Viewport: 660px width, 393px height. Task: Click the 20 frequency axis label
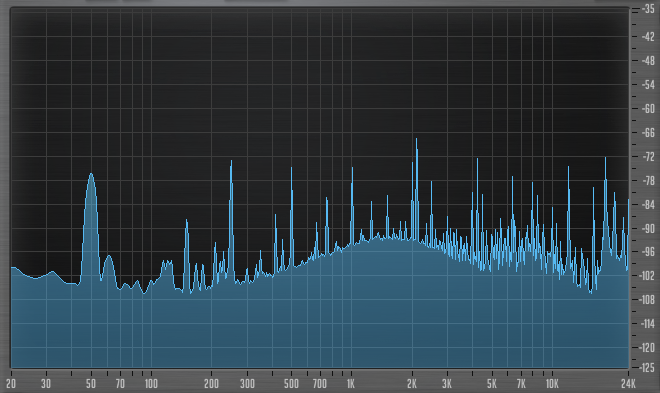click(11, 384)
